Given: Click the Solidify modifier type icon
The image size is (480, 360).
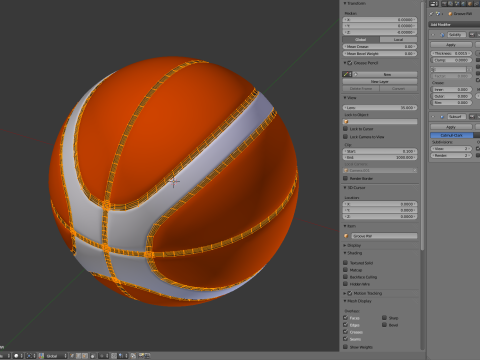Looking at the screenshot, I should pos(442,35).
